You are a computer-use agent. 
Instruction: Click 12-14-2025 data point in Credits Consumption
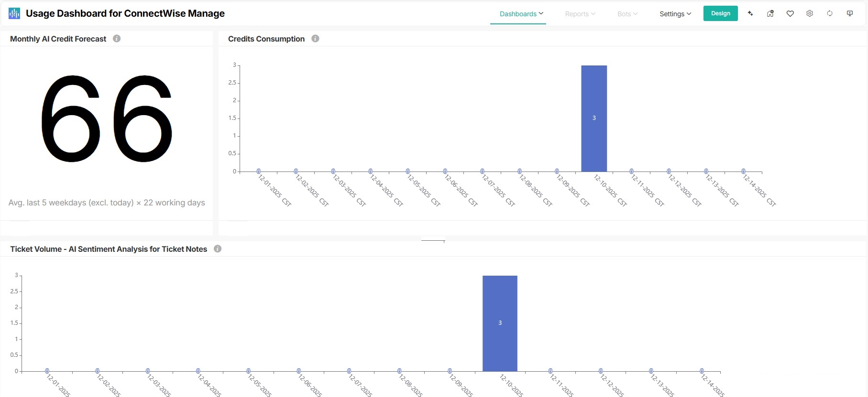743,171
